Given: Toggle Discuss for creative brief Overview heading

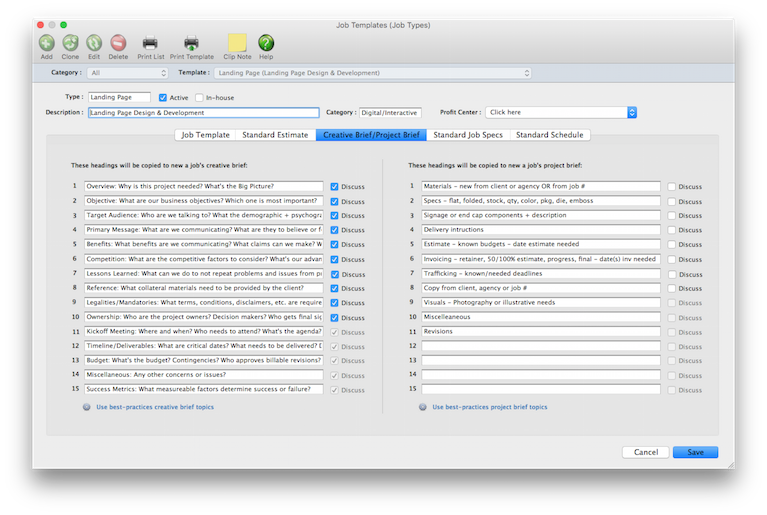Looking at the screenshot, I should (x=335, y=186).
